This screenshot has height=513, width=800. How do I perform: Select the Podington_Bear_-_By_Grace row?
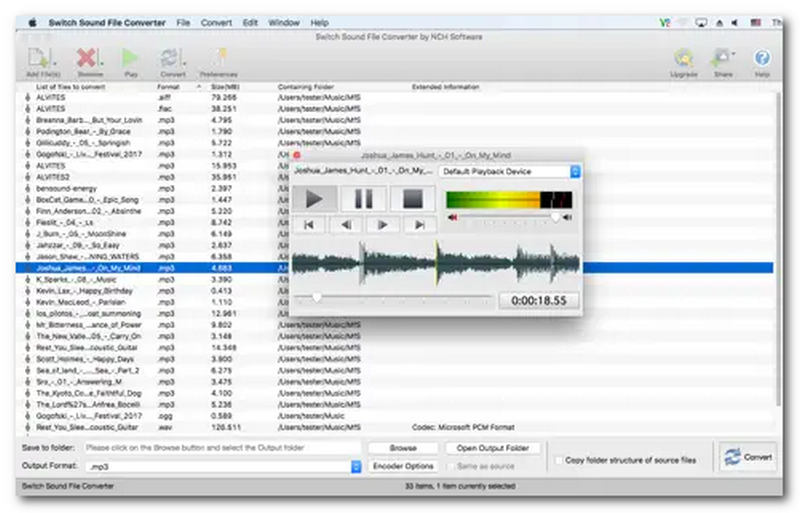pos(394,131)
